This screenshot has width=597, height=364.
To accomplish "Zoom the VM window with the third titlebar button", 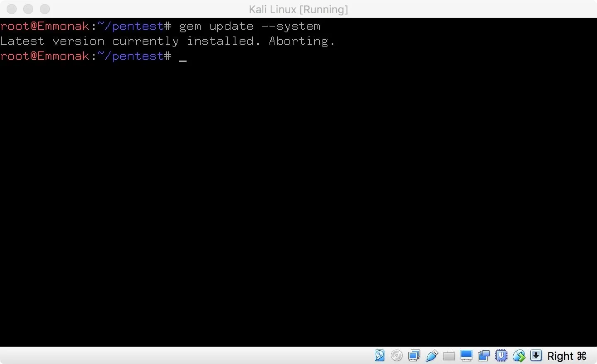I will click(x=45, y=9).
